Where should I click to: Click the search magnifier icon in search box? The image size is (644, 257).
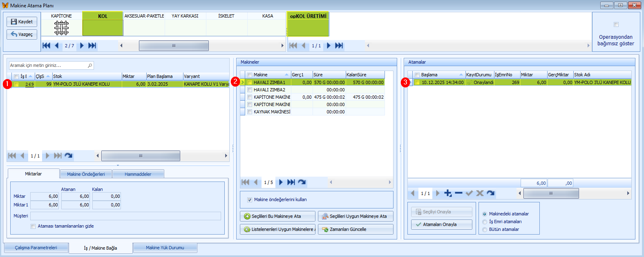tap(90, 65)
